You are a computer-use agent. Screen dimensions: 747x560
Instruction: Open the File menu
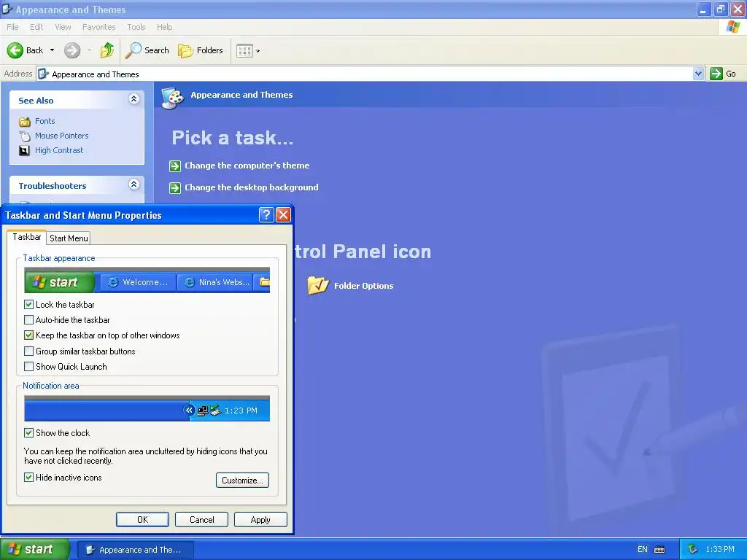[12, 27]
